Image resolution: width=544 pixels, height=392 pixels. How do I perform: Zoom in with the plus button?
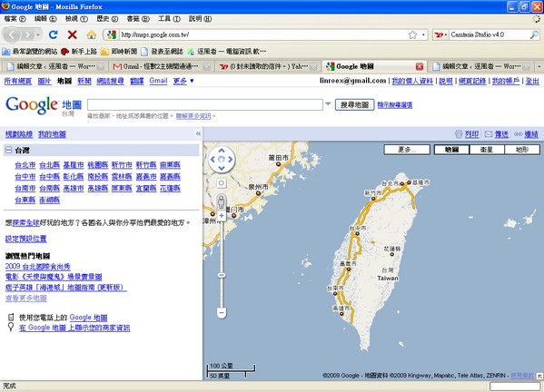[x=222, y=216]
